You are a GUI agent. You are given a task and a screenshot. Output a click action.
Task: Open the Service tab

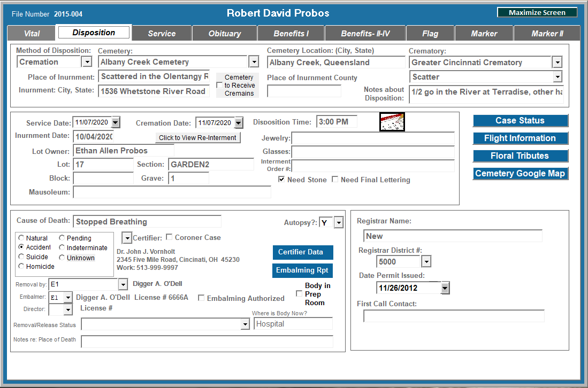tap(162, 33)
